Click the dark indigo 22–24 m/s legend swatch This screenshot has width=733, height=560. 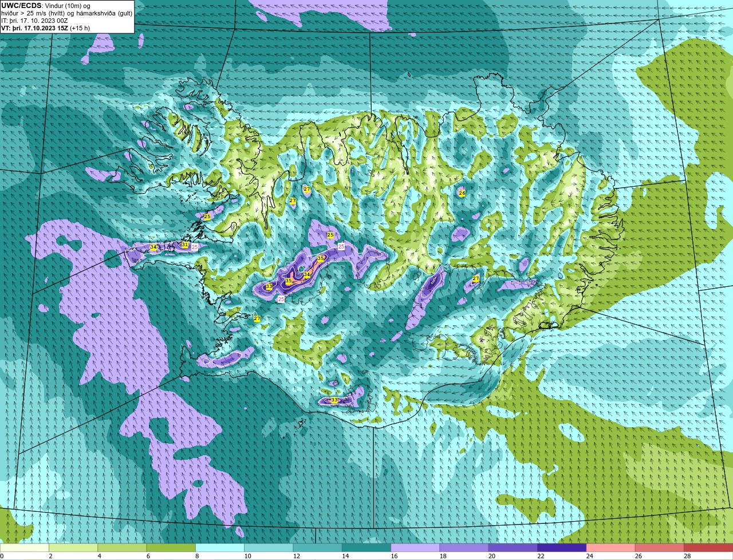pos(562,547)
